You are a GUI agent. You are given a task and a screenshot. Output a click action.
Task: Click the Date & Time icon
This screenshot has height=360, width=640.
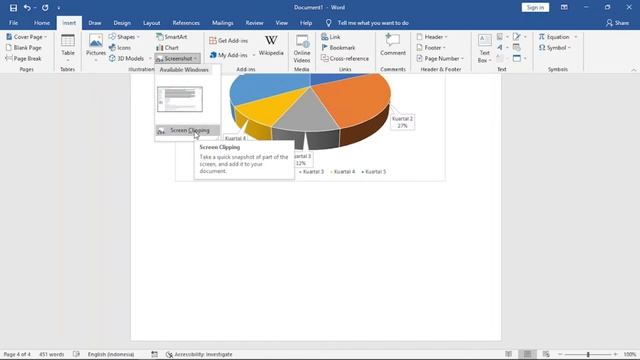(517, 48)
